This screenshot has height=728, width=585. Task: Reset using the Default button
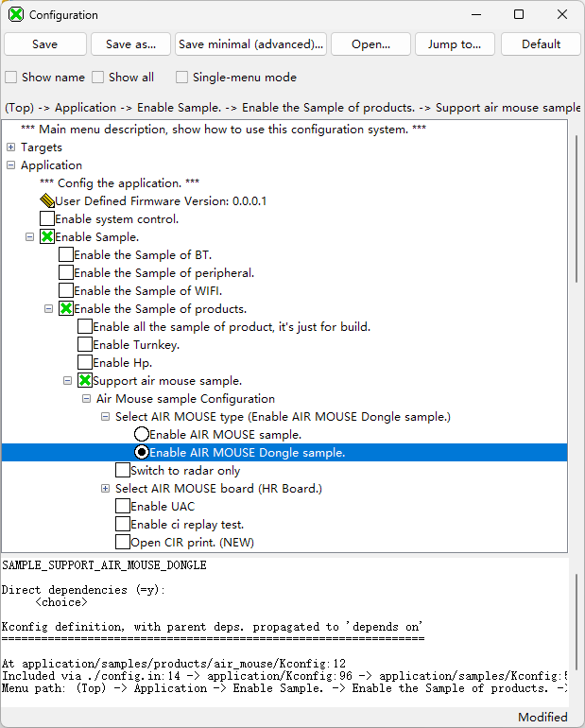click(x=541, y=44)
